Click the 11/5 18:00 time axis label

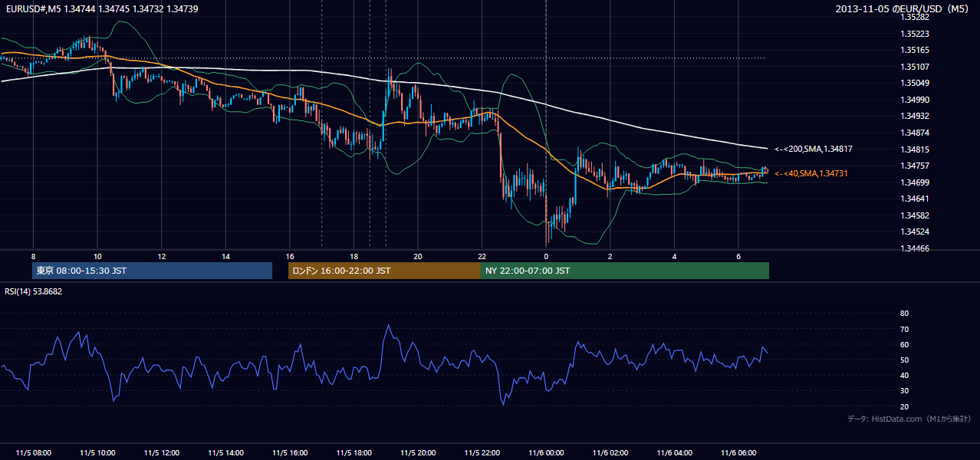354,452
